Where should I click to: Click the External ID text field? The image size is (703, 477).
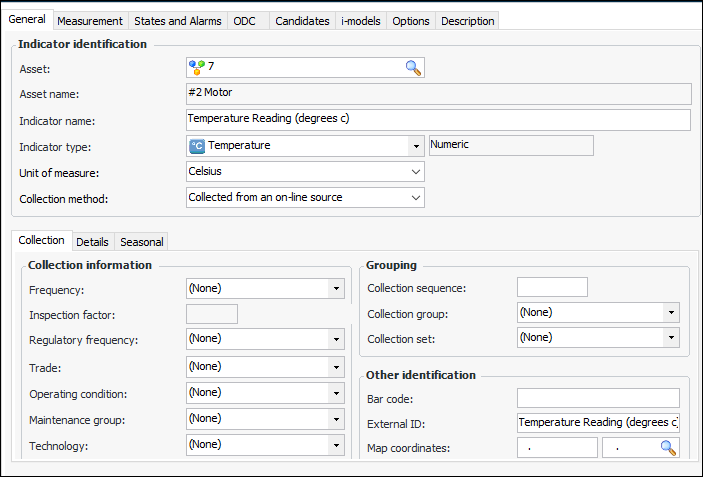click(x=598, y=423)
